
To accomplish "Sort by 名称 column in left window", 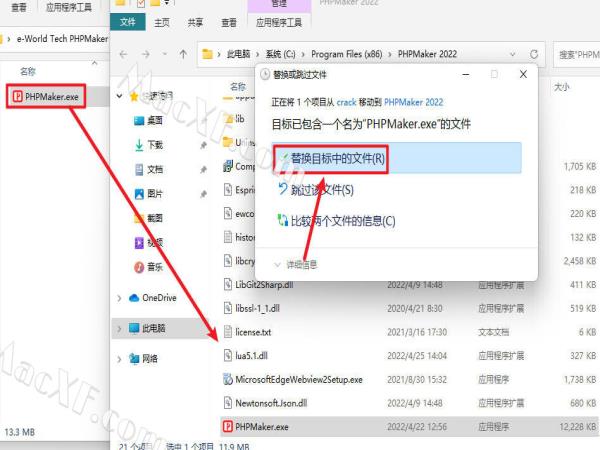I will point(28,71).
